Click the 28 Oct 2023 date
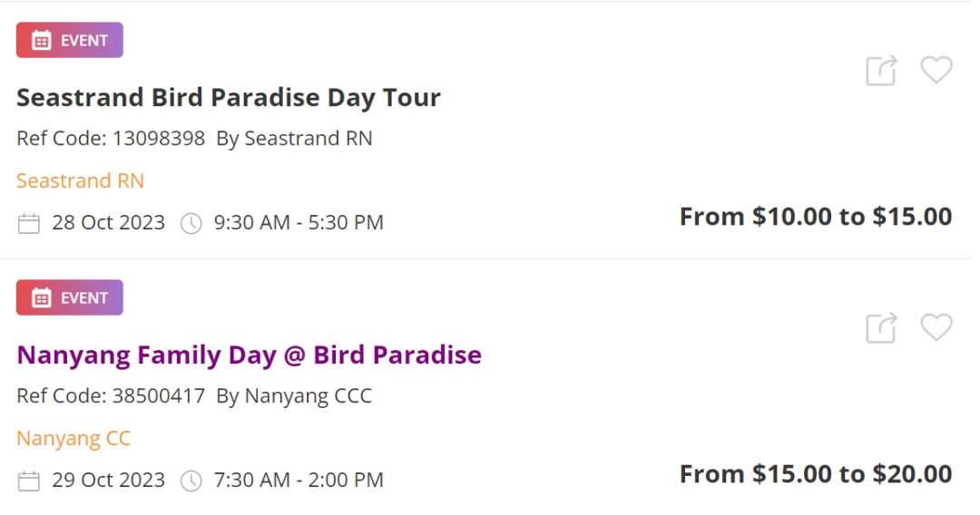The width and height of the screenshot is (980, 515). [108, 222]
